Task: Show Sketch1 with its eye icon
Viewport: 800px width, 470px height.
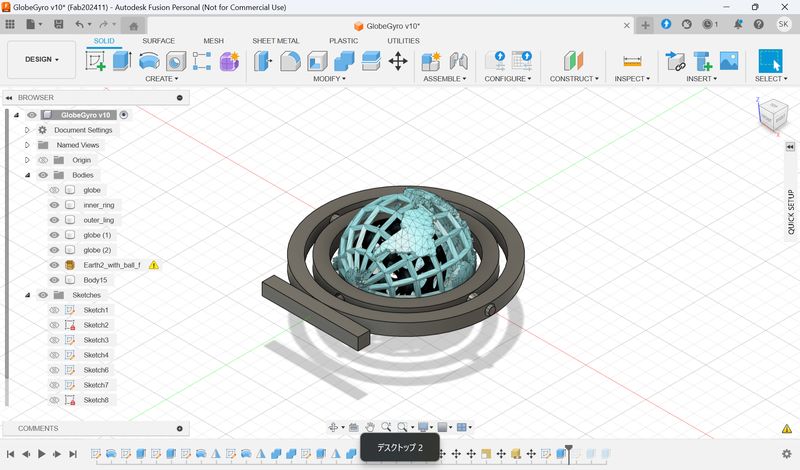Action: (x=54, y=310)
